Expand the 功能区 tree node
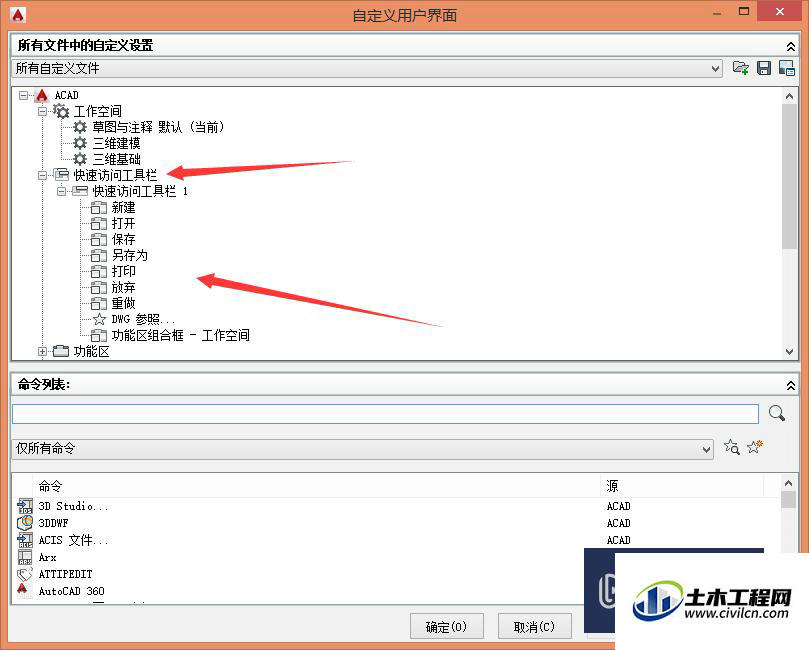809x650 pixels. pyautogui.click(x=42, y=351)
